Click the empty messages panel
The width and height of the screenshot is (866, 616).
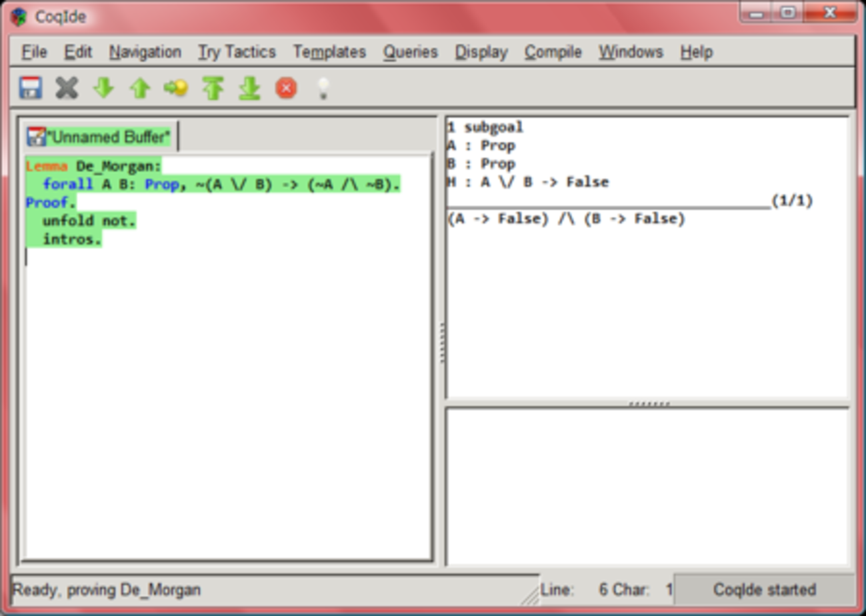click(x=647, y=487)
